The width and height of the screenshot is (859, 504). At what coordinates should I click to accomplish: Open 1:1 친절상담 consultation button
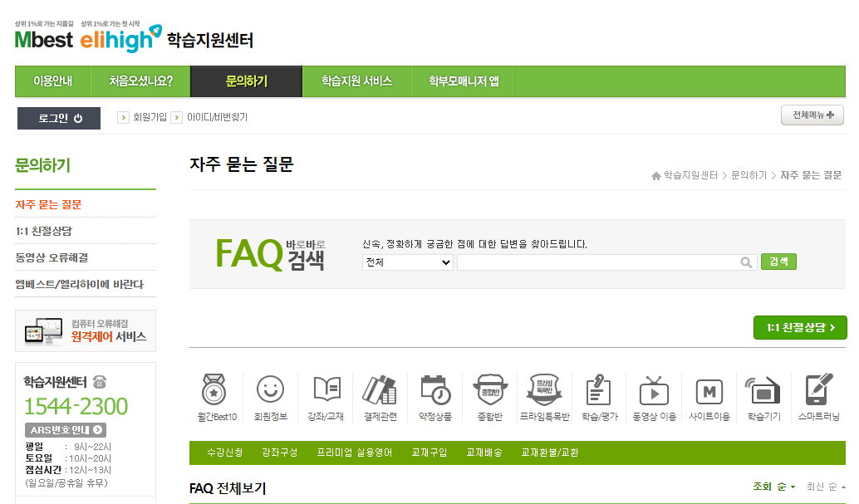tap(799, 327)
